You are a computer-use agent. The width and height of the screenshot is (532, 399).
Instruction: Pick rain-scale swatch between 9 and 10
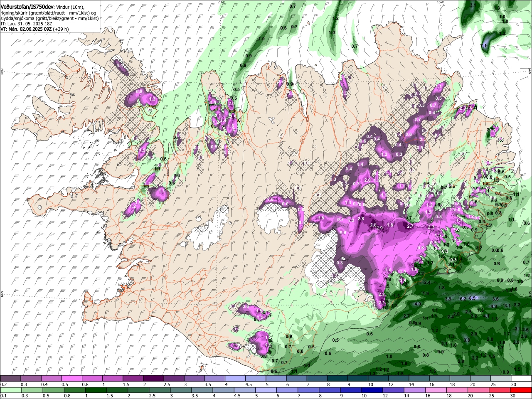(351, 390)
